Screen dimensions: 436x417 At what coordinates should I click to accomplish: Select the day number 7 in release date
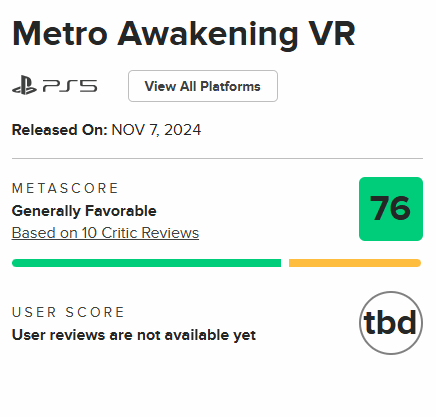[153, 130]
